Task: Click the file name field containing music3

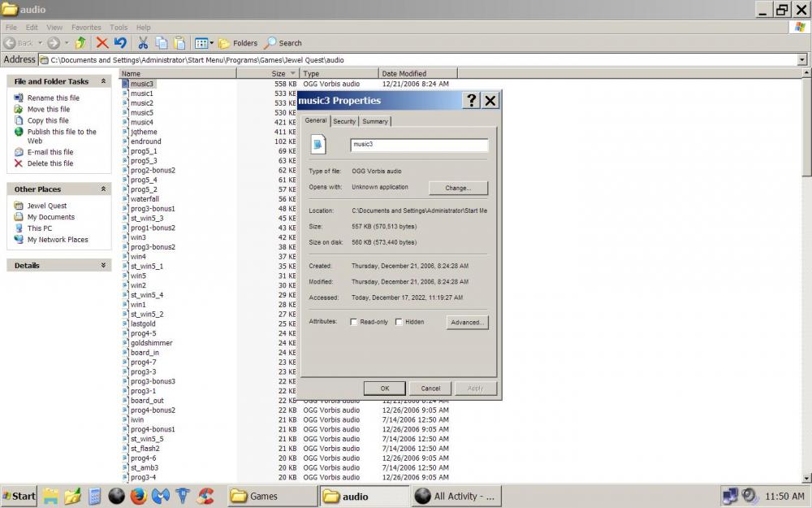Action: pyautogui.click(x=418, y=145)
